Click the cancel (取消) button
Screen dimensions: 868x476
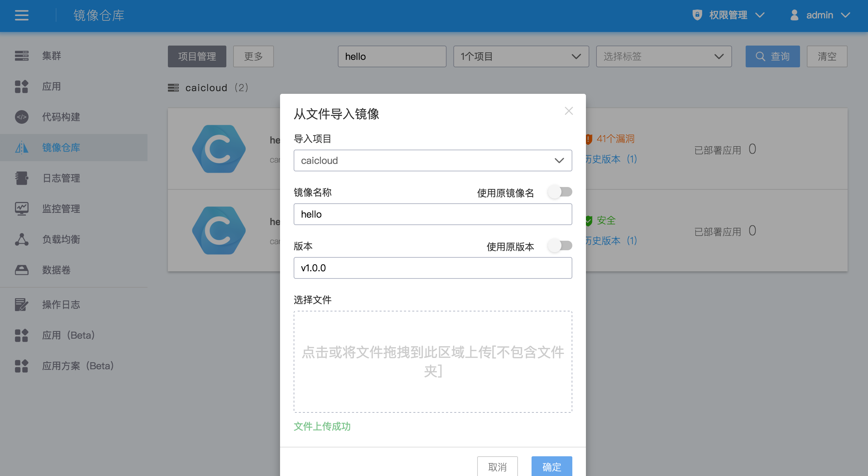[x=497, y=466]
